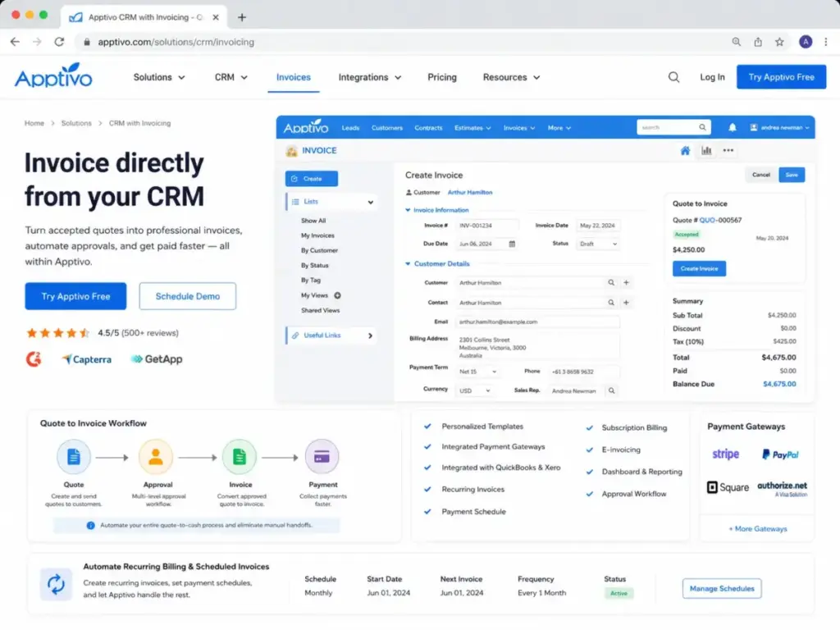The width and height of the screenshot is (840, 630).
Task: Open the Estimates dropdown in app bar
Action: [x=472, y=128]
